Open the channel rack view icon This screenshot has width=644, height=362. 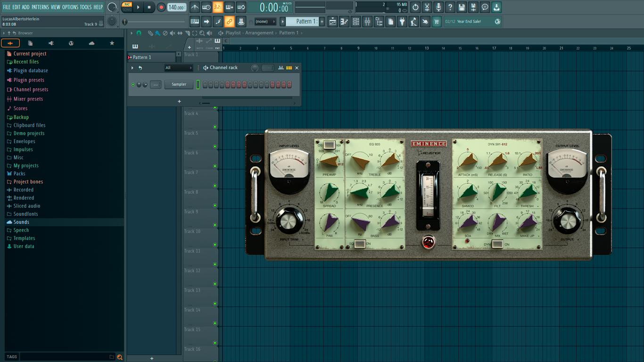(356, 21)
